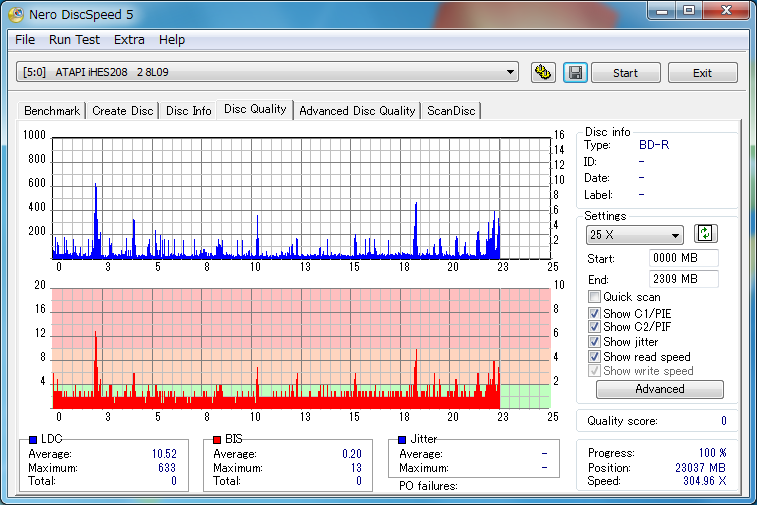Open the Extra menu
Image resolution: width=757 pixels, height=505 pixels.
click(129, 40)
